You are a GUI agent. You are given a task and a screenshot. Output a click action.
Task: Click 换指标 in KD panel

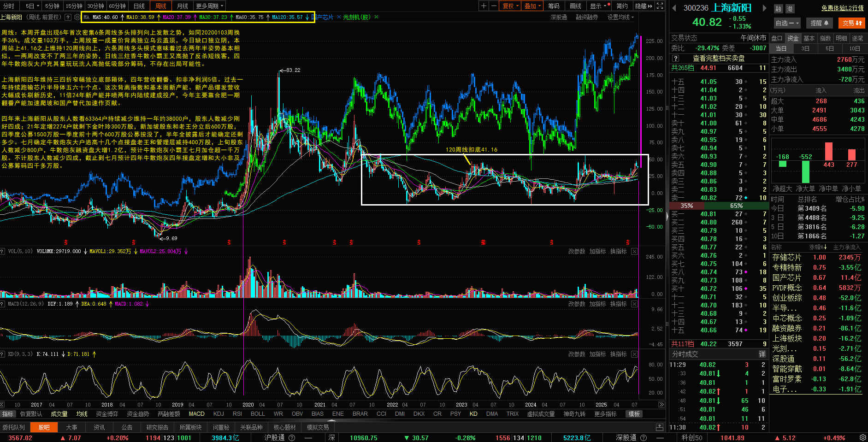(x=619, y=354)
